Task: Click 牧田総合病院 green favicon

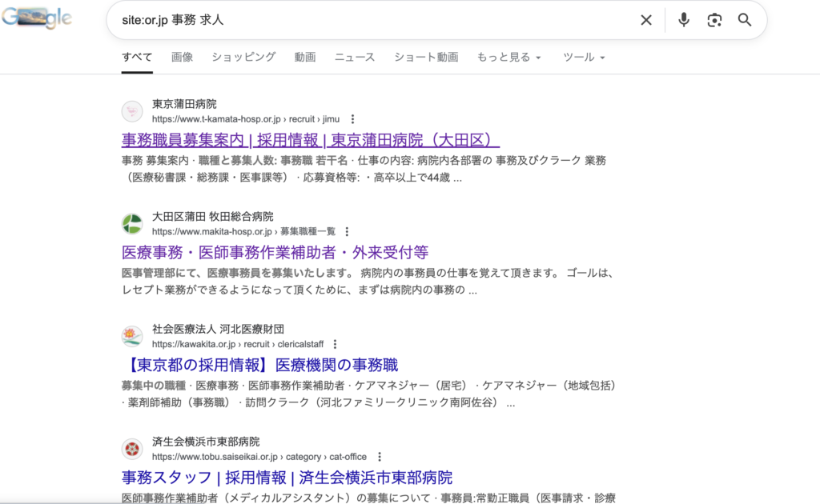Action: 132,224
